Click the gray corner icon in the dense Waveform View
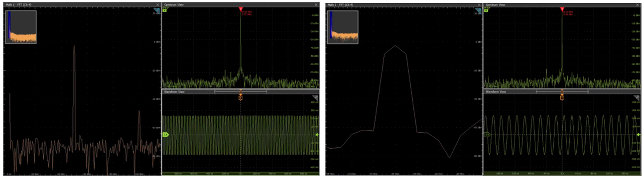This screenshot has width=644, height=179. click(x=315, y=98)
